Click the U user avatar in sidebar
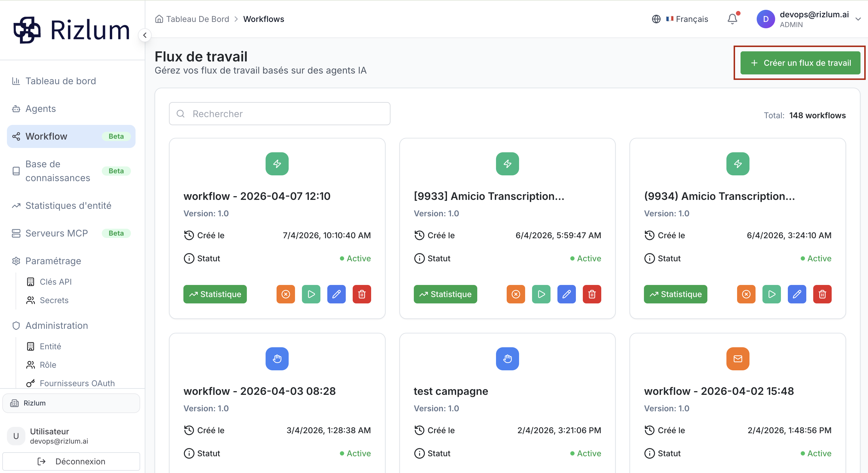 pyautogui.click(x=16, y=436)
